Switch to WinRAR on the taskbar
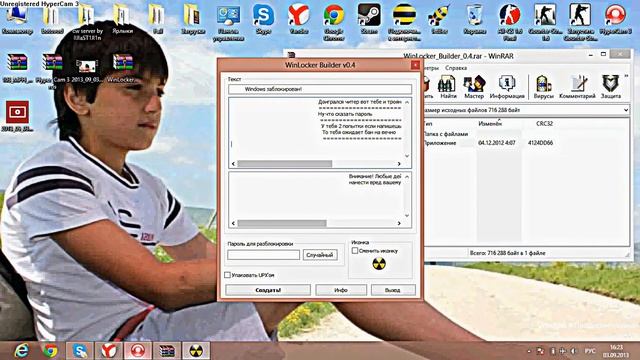Screen dimensions: 640x360 tap(167, 351)
